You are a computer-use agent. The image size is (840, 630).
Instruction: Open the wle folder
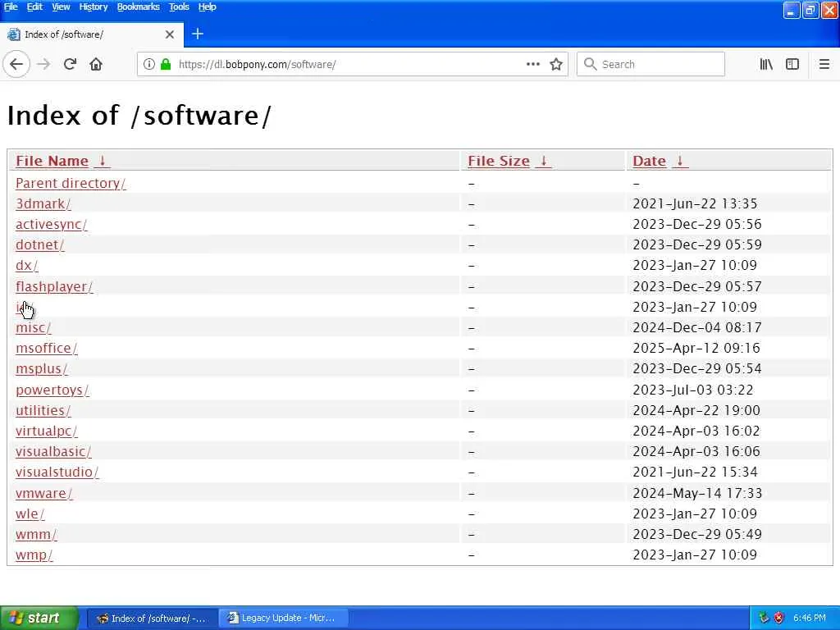point(30,514)
